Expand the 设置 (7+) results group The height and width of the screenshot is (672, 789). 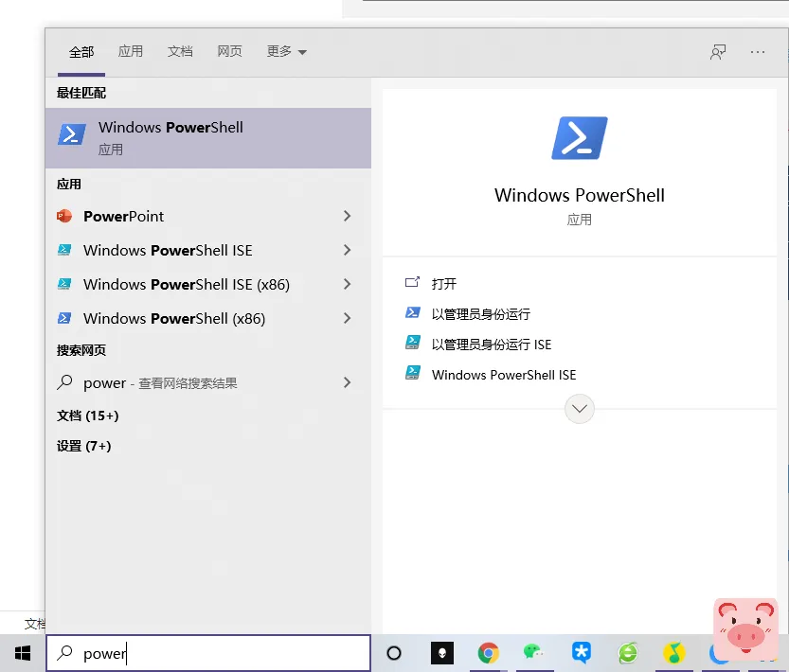[x=83, y=446]
